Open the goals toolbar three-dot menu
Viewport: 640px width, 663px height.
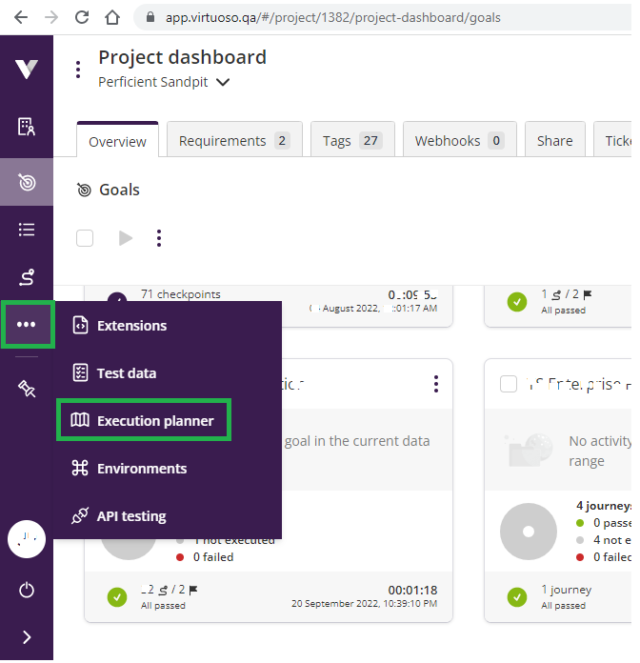[159, 238]
